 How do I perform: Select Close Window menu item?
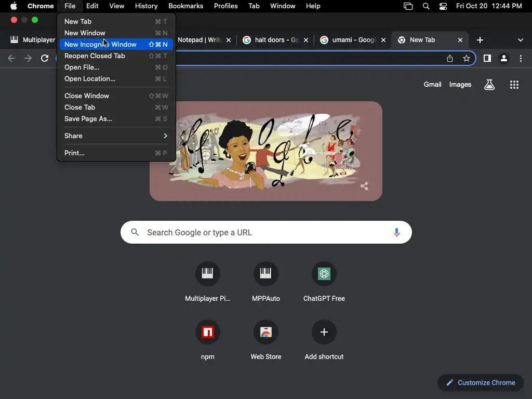point(116,96)
